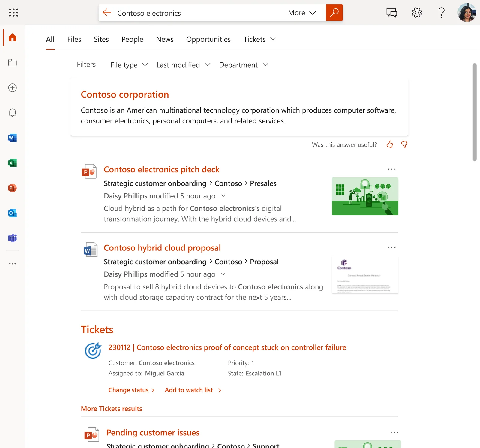Open ticket 230112 controller failure link
The height and width of the screenshot is (448, 480).
point(227,347)
